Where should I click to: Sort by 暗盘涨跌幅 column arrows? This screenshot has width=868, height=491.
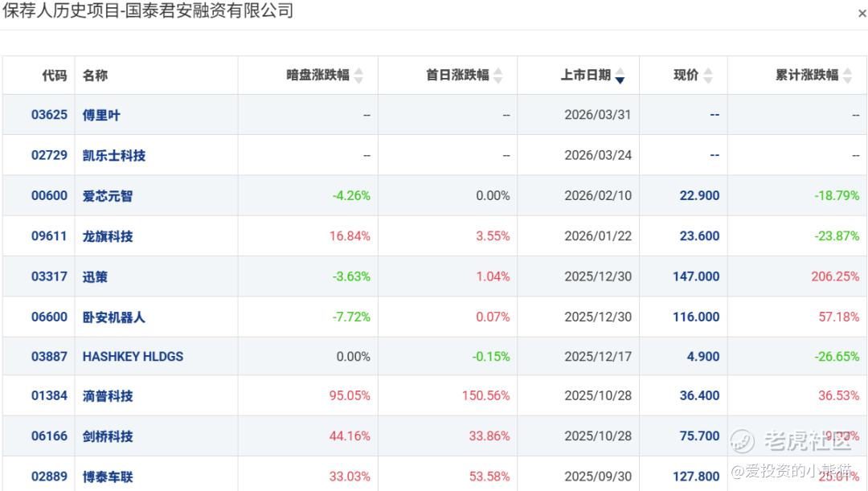pyautogui.click(x=358, y=76)
